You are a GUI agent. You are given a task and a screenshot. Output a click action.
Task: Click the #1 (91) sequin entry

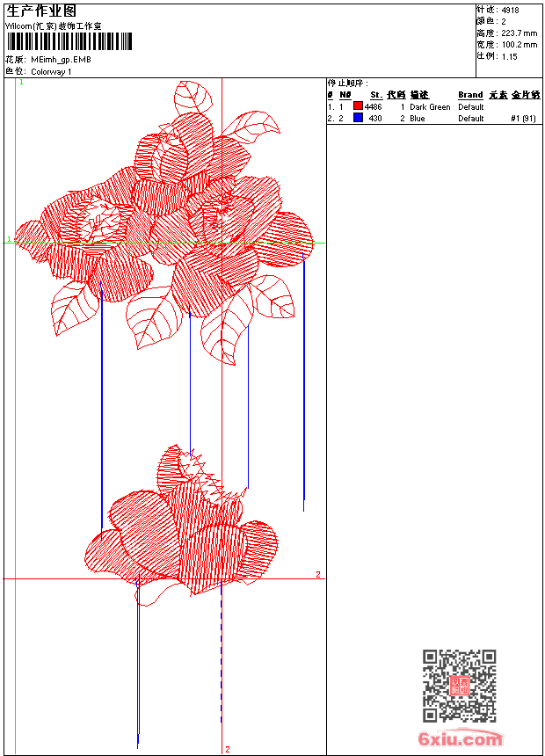[x=523, y=118]
